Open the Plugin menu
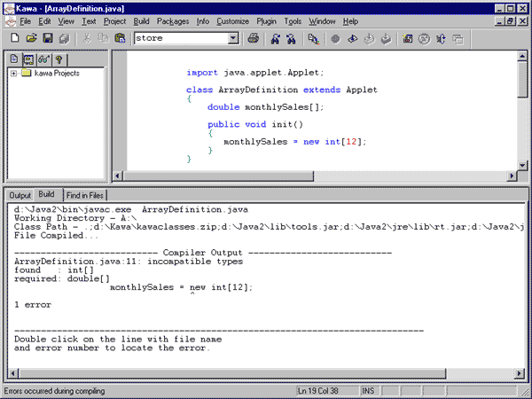Viewport: 532px width, 399px height. 266,21
